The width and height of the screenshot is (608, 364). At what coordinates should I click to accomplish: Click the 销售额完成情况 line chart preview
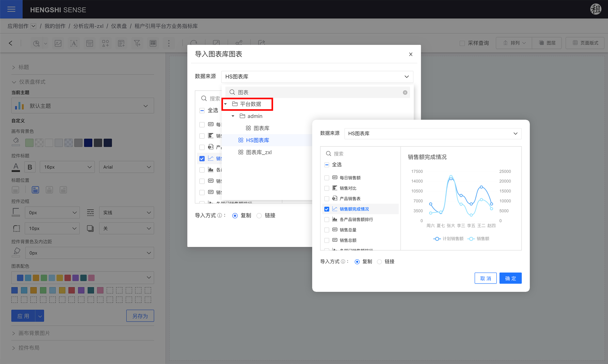[461, 199]
